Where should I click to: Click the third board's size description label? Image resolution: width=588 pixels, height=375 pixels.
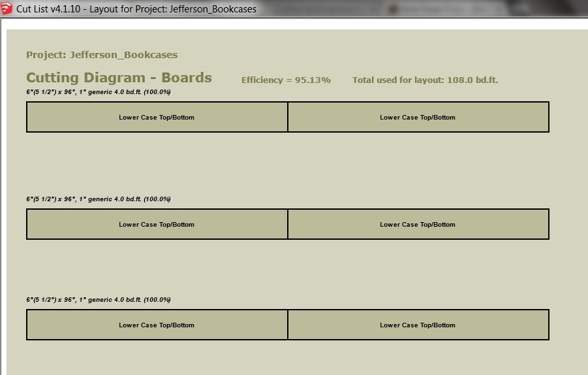[x=98, y=300]
